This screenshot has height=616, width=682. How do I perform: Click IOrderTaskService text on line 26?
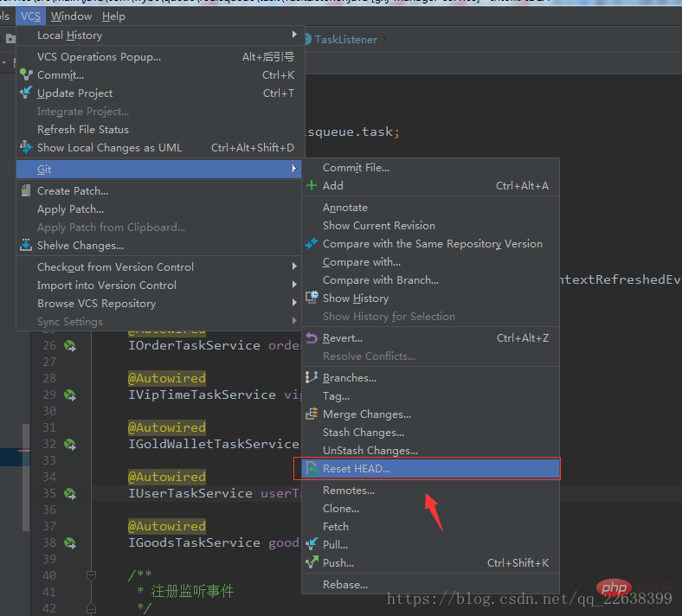194,345
